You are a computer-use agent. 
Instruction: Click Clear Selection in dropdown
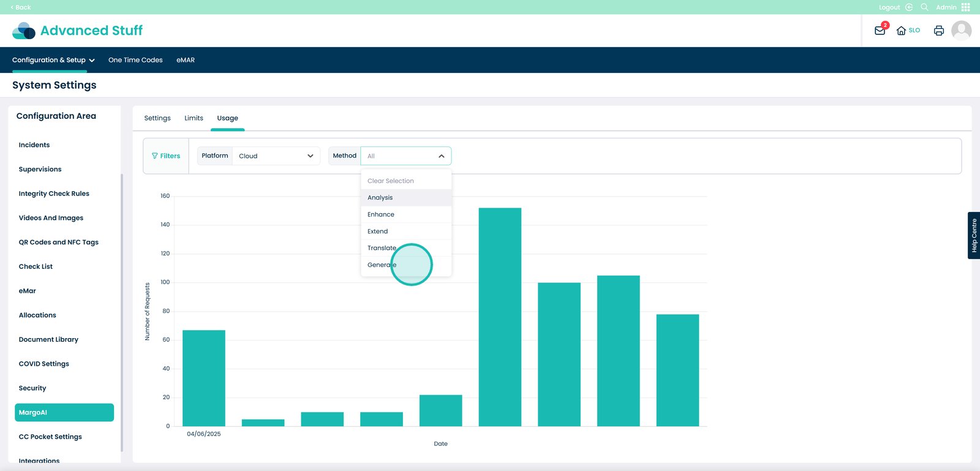tap(391, 181)
